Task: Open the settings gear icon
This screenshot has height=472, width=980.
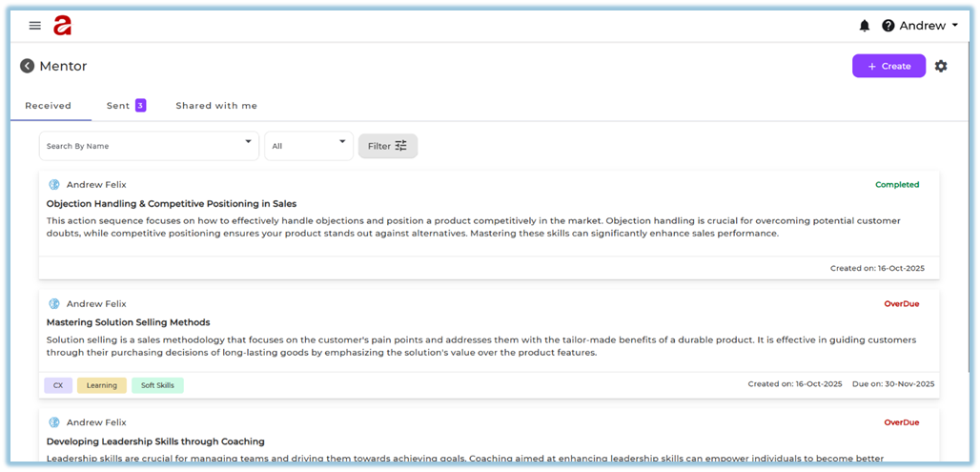Action: 941,66
